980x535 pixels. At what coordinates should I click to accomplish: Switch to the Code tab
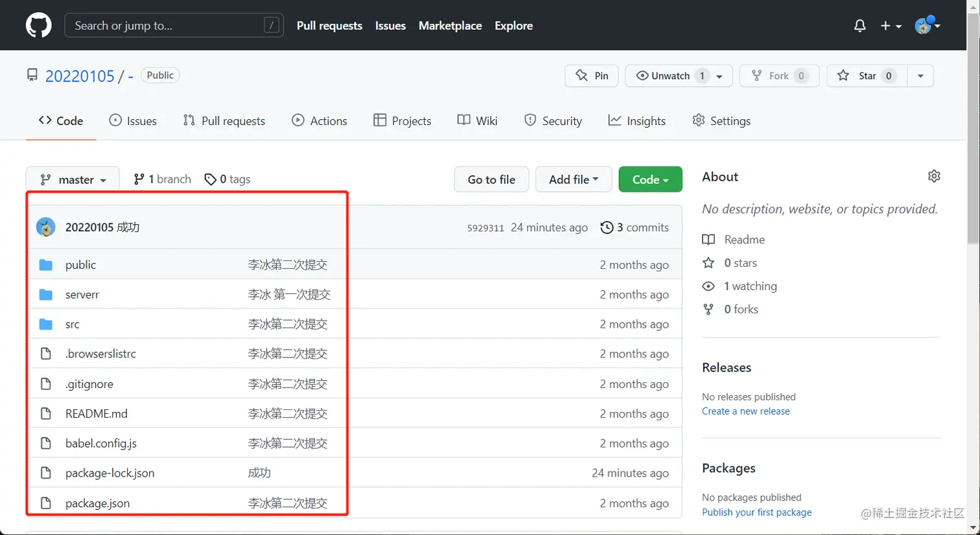point(61,120)
